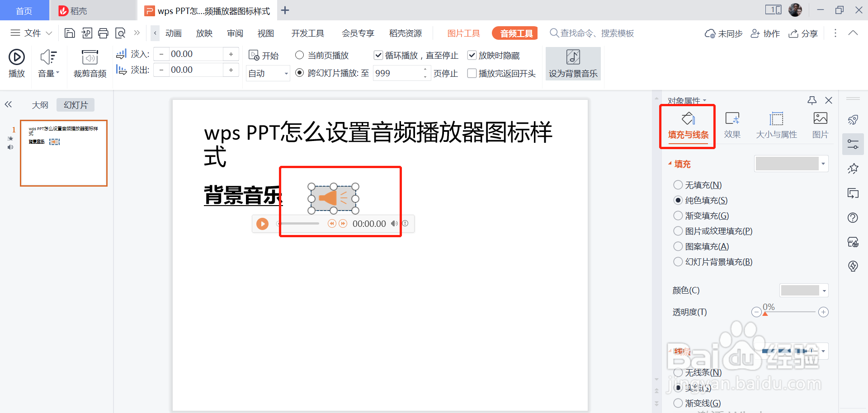This screenshot has width=868, height=413.
Task: Increase Fade In (淡入) time with plus
Action: click(231, 54)
